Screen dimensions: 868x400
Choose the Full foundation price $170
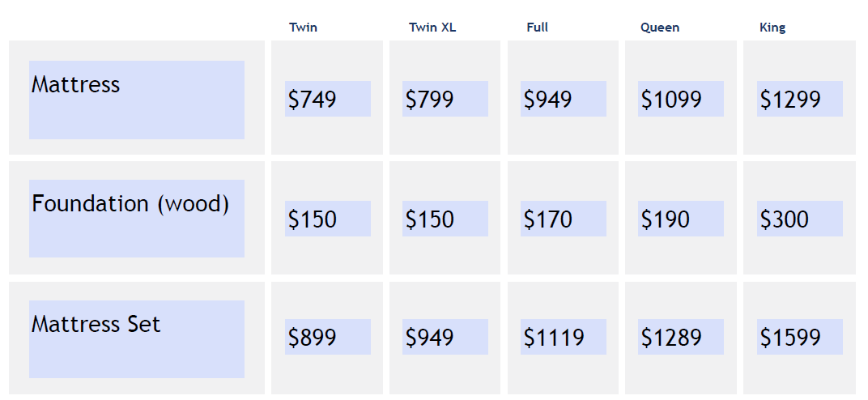point(548,219)
